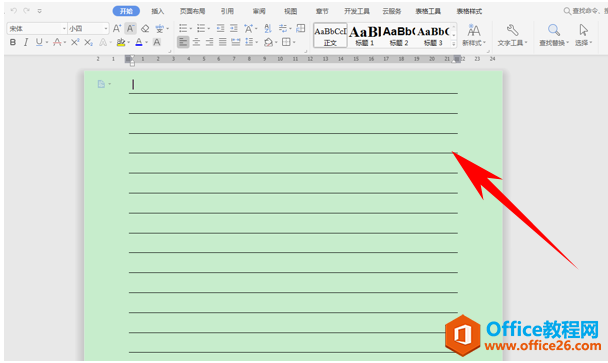Image resolution: width=608 pixels, height=363 pixels.
Task: Select Align right paragraph alignment
Action: pyautogui.click(x=209, y=42)
